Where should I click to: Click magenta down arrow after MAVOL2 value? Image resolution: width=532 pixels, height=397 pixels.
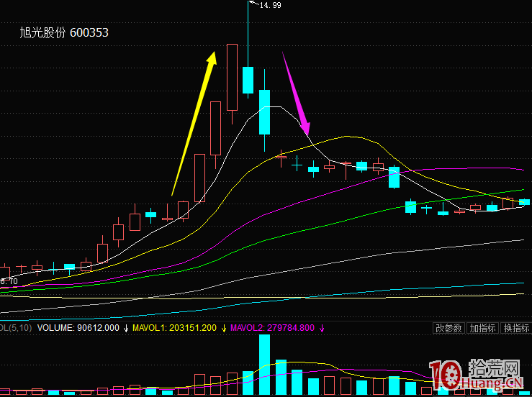click(x=321, y=328)
